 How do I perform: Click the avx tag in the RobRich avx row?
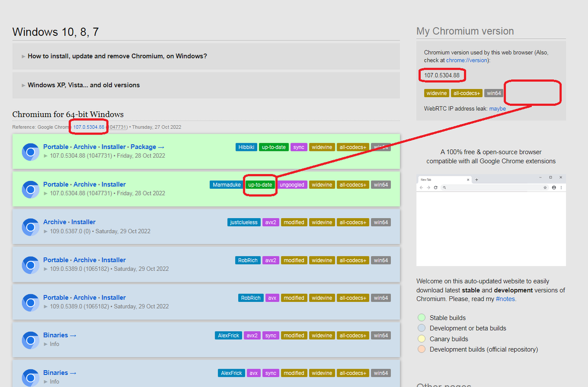272,298
